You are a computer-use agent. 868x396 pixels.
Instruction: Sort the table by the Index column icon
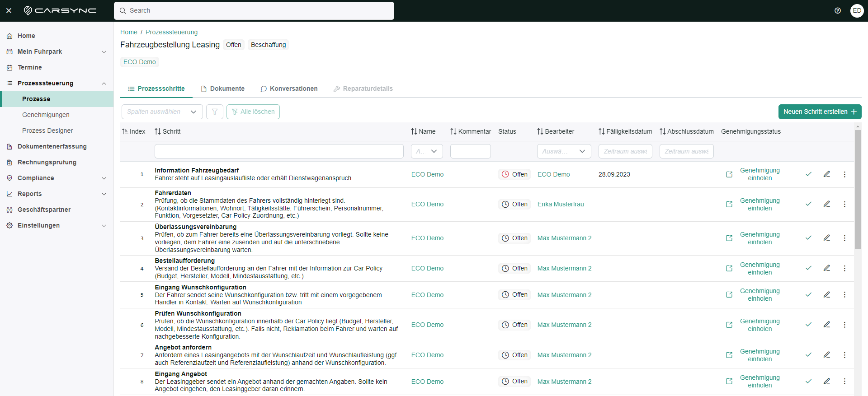[125, 131]
